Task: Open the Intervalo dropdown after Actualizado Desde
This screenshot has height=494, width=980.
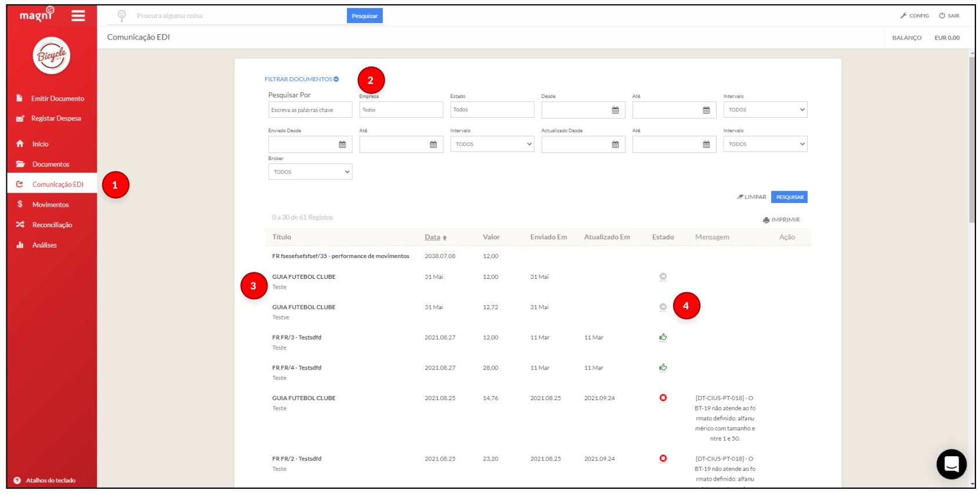Action: [765, 144]
